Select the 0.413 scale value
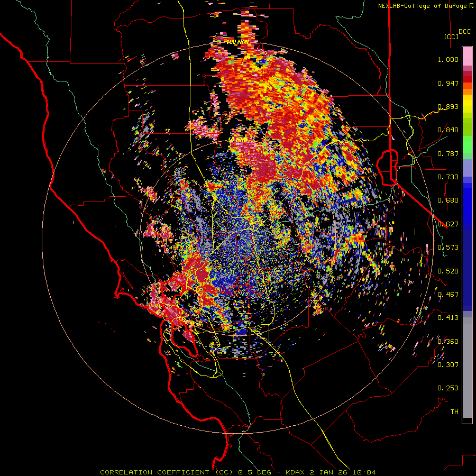Screen dimensions: 476x476 (x=448, y=318)
